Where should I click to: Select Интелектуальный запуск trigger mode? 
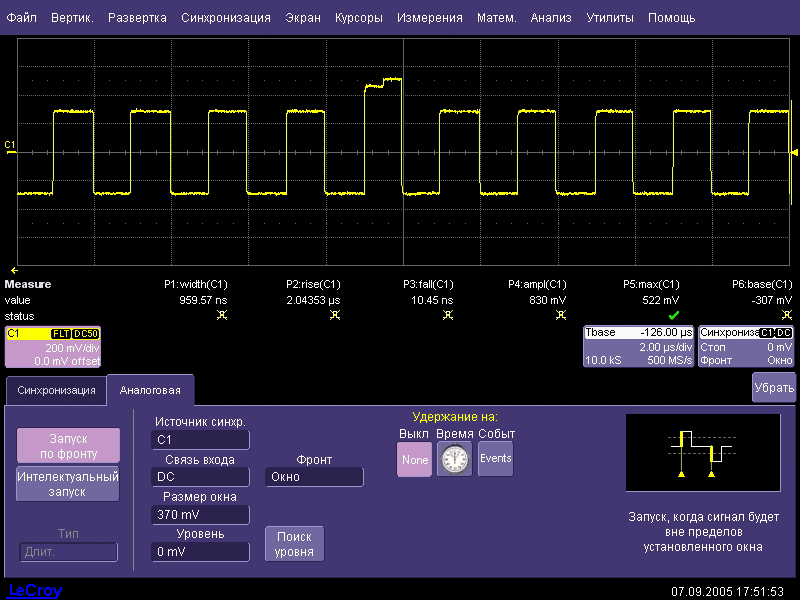tap(68, 484)
